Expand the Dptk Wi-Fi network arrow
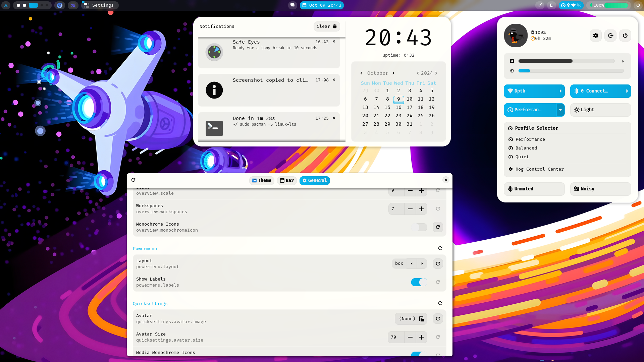 coord(560,91)
